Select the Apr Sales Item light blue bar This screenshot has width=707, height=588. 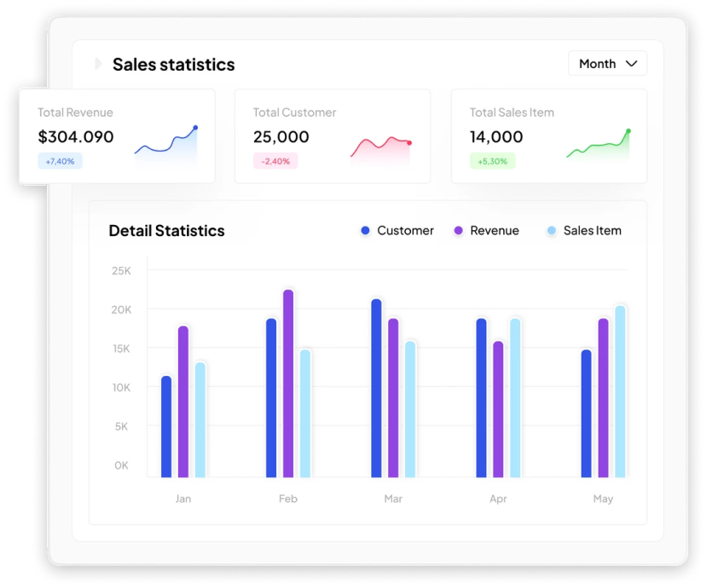tap(515, 398)
